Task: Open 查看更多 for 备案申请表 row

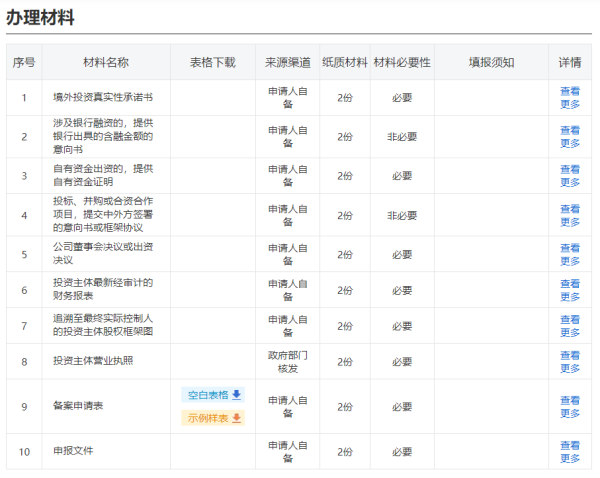Action: 570,406
